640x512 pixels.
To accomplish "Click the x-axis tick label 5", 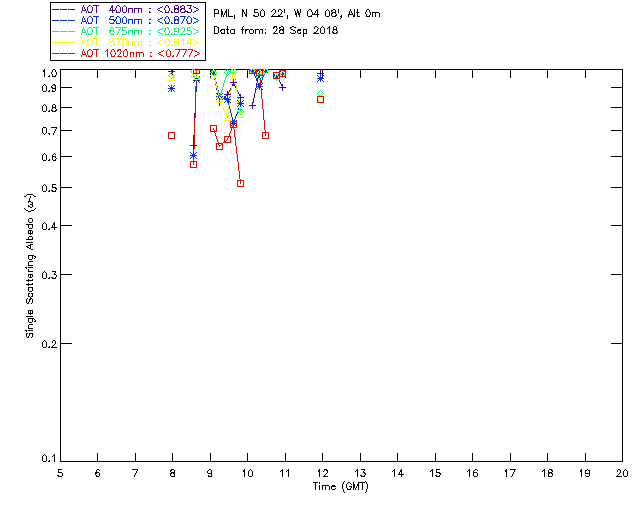I will pos(60,473).
